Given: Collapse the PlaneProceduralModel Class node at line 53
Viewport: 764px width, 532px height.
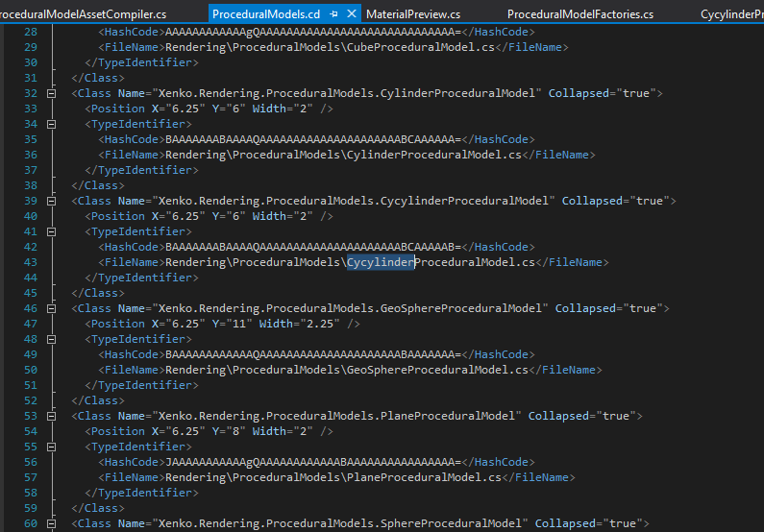Looking at the screenshot, I should 51,416.
